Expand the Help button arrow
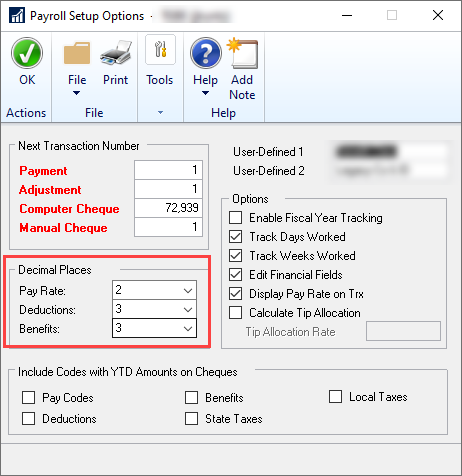The height and width of the screenshot is (476, 462). (206, 93)
